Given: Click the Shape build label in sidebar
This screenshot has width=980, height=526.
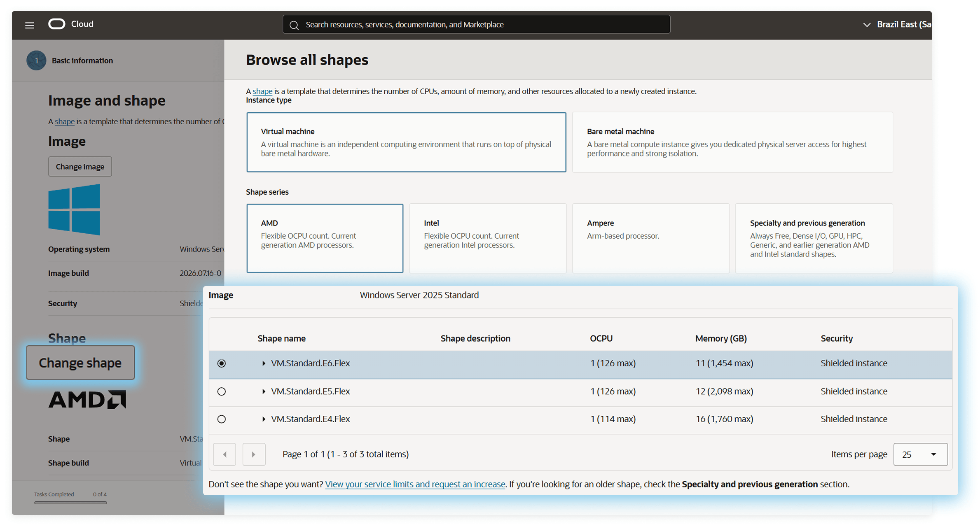Looking at the screenshot, I should pyautogui.click(x=68, y=463).
